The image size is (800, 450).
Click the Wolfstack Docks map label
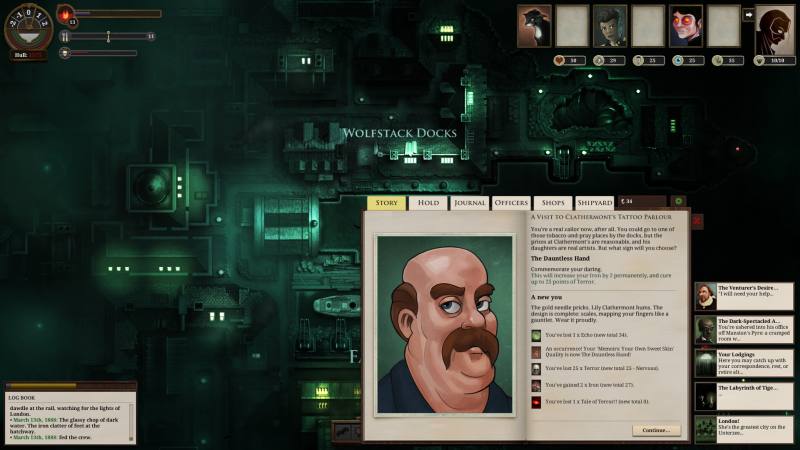point(399,134)
